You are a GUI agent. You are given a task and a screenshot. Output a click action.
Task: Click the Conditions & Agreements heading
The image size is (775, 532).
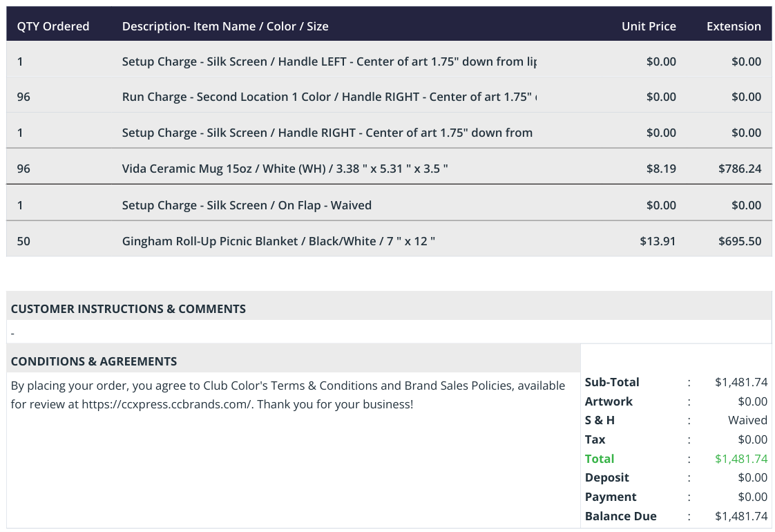coord(94,361)
